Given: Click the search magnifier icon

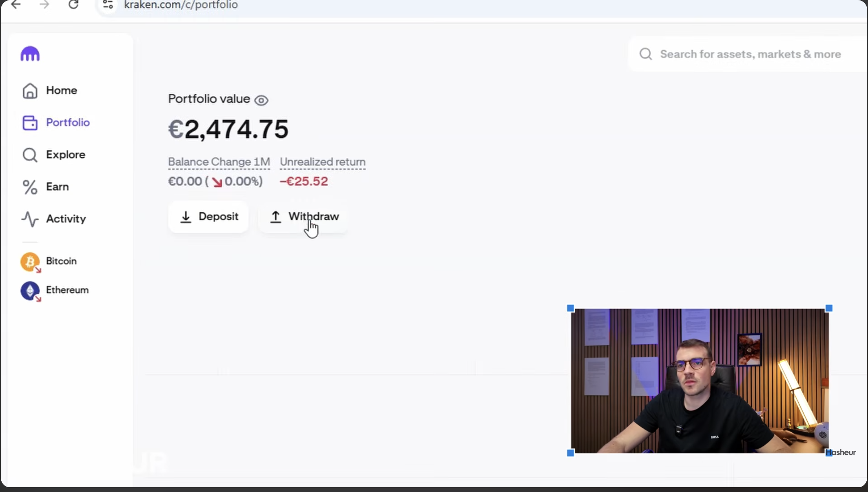Looking at the screenshot, I should click(x=645, y=54).
